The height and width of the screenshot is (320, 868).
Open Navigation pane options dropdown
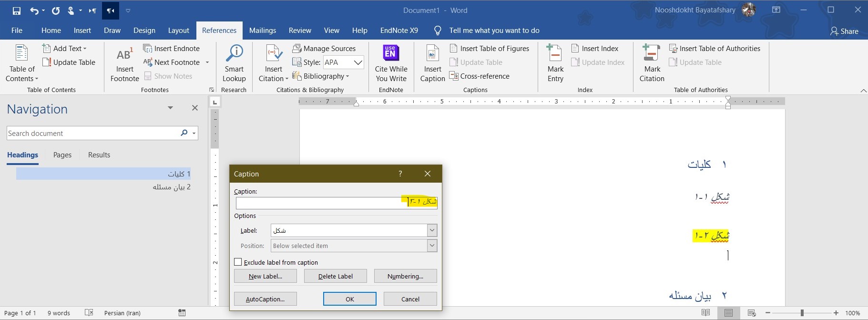click(x=170, y=108)
